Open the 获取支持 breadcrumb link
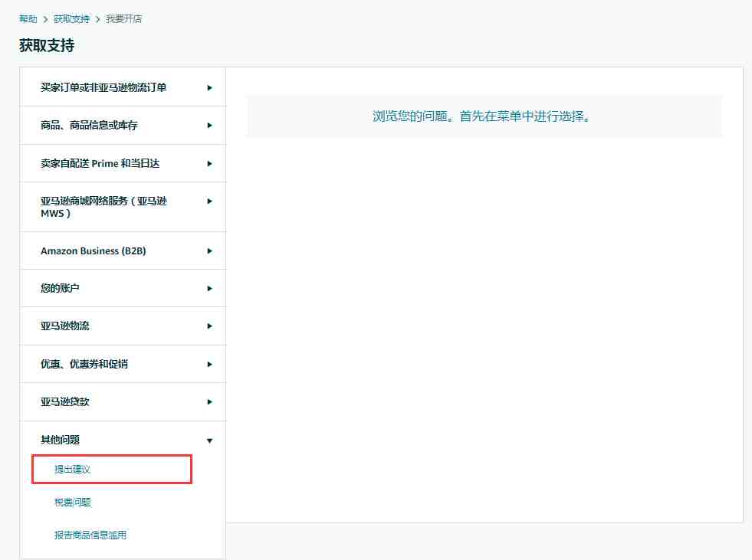 (x=71, y=18)
